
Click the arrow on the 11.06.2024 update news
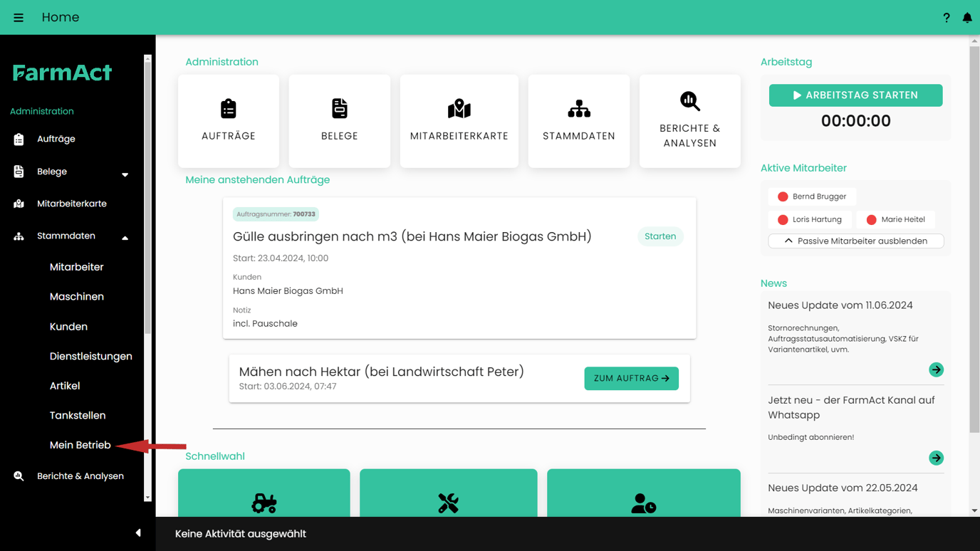tap(936, 369)
